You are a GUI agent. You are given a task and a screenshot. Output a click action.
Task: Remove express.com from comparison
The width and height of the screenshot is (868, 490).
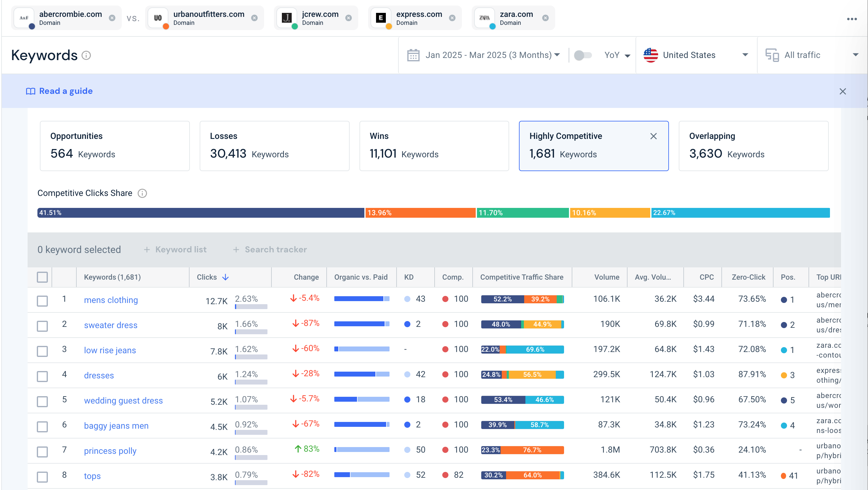(452, 18)
